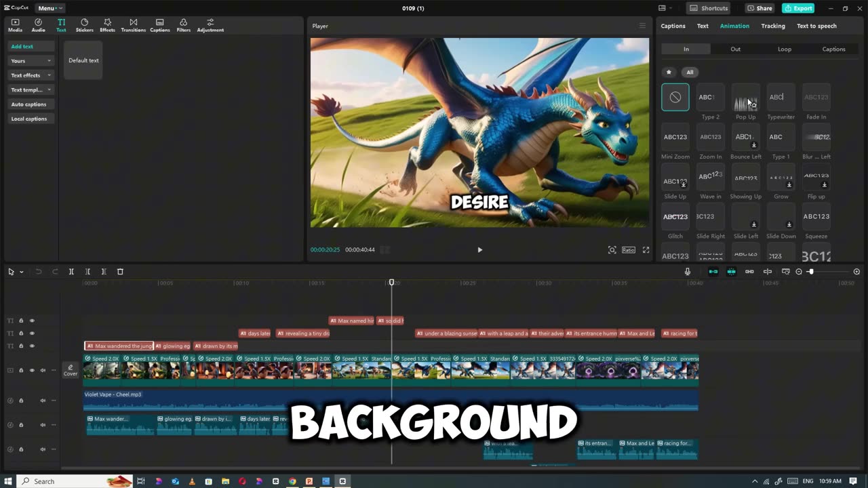Click the zoom in timeline plus icon

pyautogui.click(x=856, y=272)
